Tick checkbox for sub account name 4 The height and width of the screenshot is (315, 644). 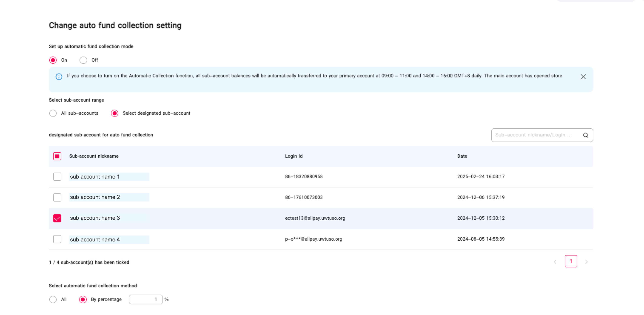pos(57,239)
